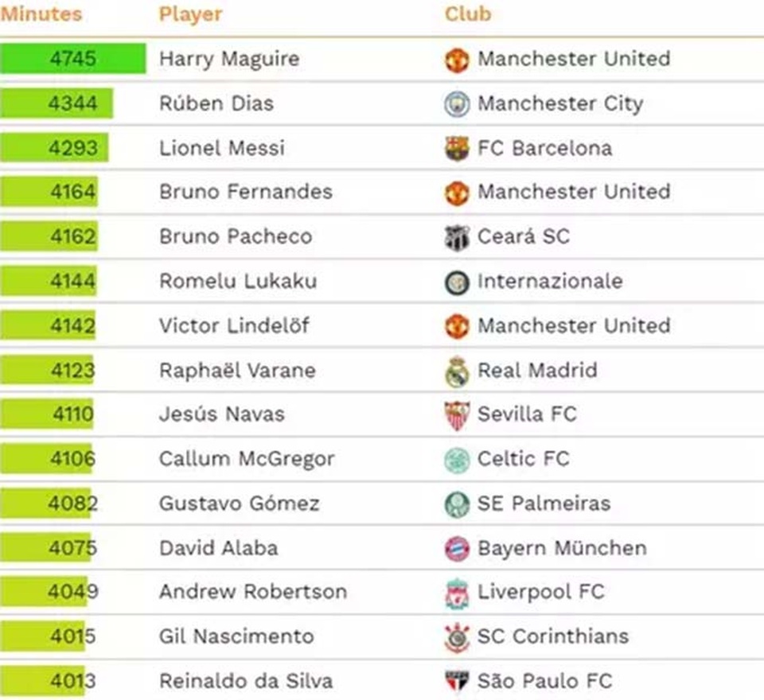Click the Manchester City crest icon
Viewport: 764px width, 700px height.
pos(457,104)
